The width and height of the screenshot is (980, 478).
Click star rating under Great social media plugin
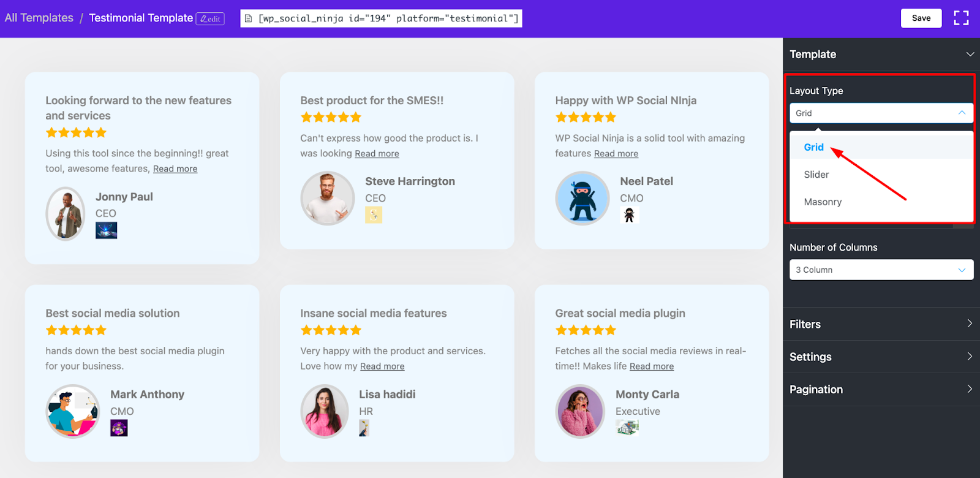point(586,330)
